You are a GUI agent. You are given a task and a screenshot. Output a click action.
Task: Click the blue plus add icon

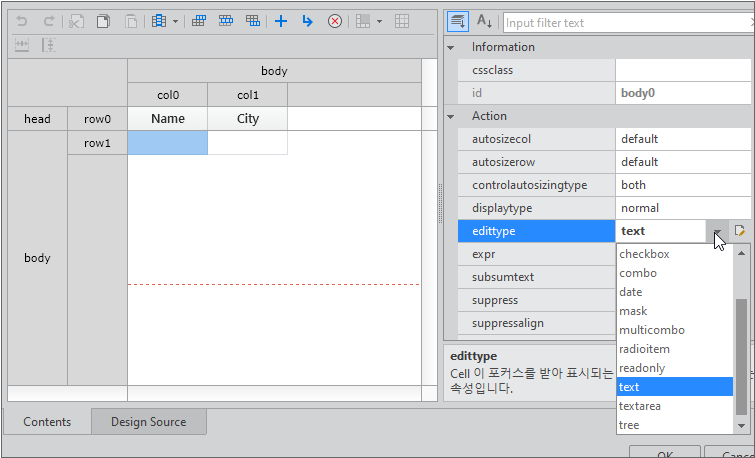click(x=281, y=21)
